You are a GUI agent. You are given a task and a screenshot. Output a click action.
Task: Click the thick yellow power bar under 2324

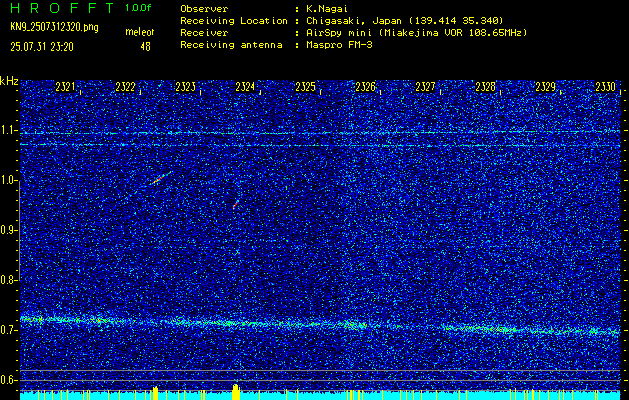(x=236, y=392)
